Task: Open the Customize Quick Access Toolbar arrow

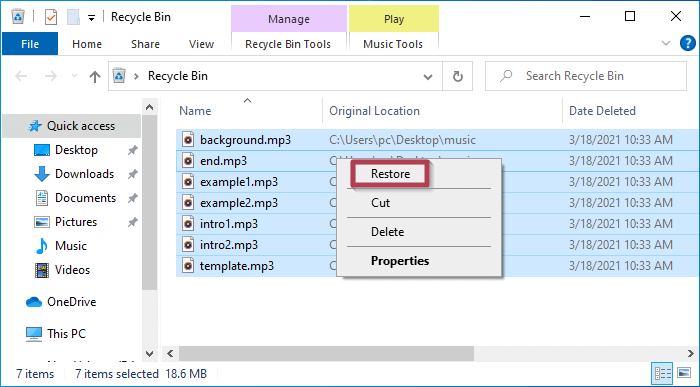Action: point(91,18)
